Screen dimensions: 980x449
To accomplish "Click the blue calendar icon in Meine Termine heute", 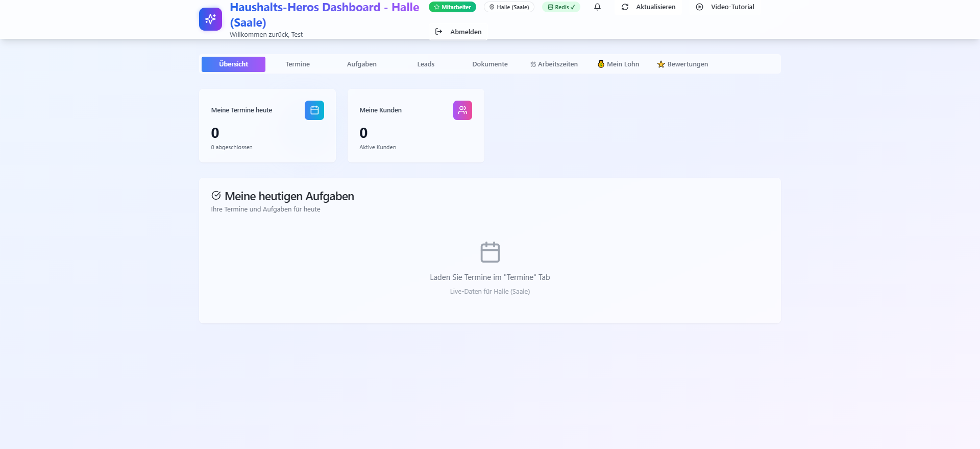I will 314,110.
